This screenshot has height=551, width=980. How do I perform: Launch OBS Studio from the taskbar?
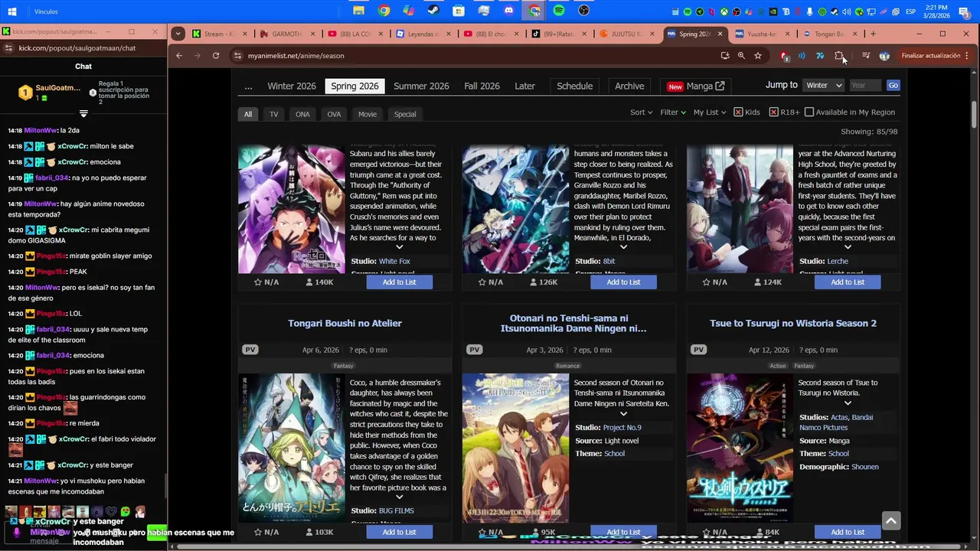click(584, 11)
